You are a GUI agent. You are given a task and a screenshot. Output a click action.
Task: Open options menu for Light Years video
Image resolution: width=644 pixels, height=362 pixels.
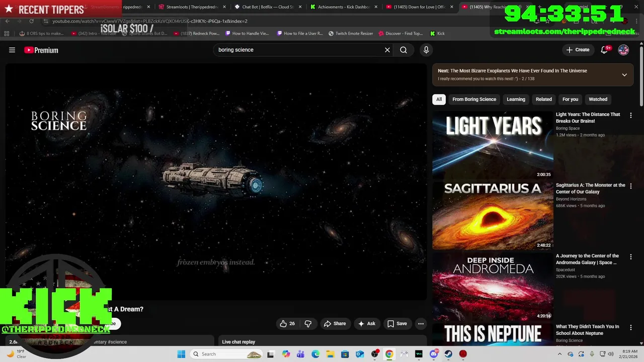(631, 115)
